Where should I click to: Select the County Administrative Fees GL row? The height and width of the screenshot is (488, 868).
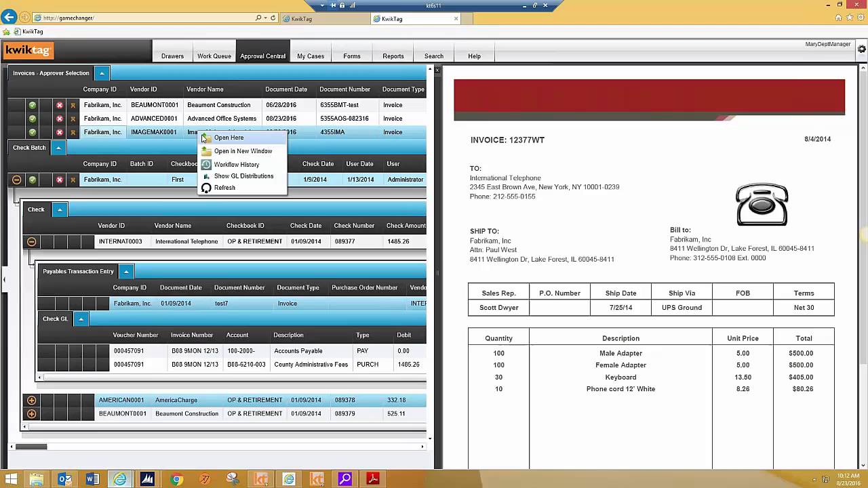click(x=232, y=365)
